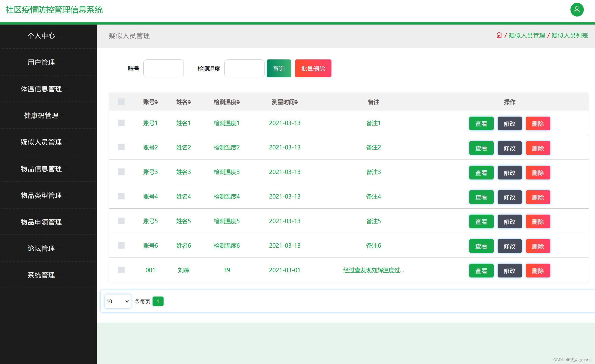Click the 疑似人员管理 breadcrumb link
Image resolution: width=595 pixels, height=364 pixels.
[527, 36]
